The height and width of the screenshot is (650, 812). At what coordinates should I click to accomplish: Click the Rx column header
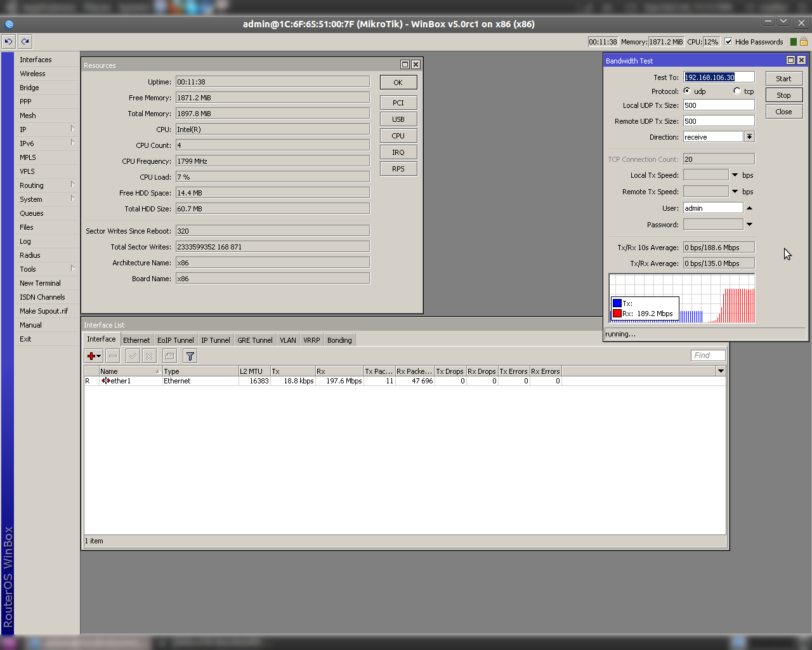click(x=339, y=371)
